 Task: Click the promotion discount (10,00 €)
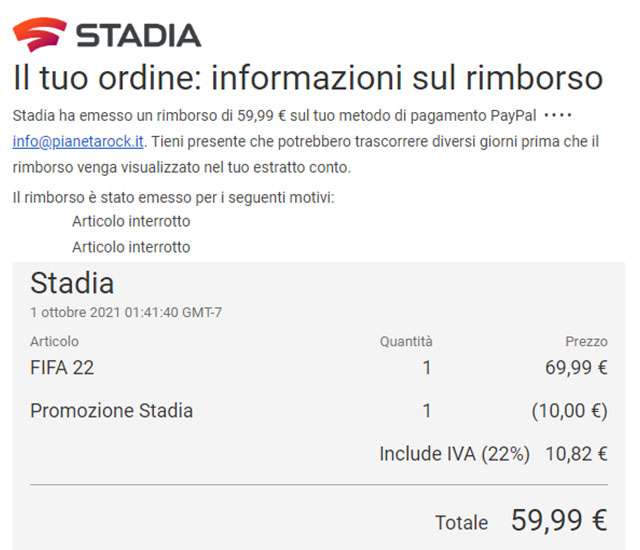pos(569,411)
